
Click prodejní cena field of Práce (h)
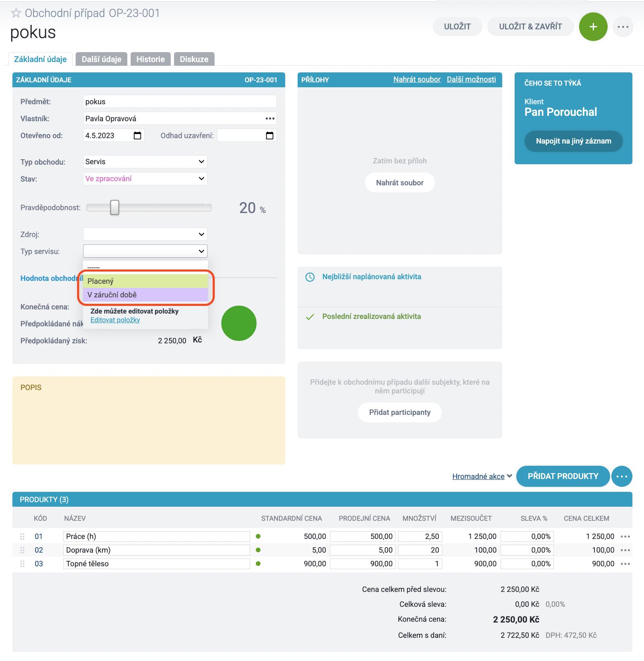pos(363,536)
